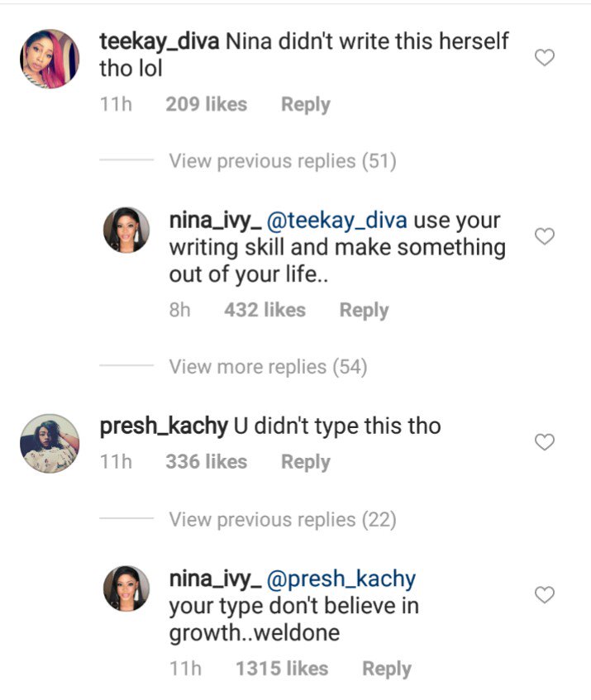591x700 pixels.
Task: Reply to teekay_diva's comment
Action: tap(305, 105)
